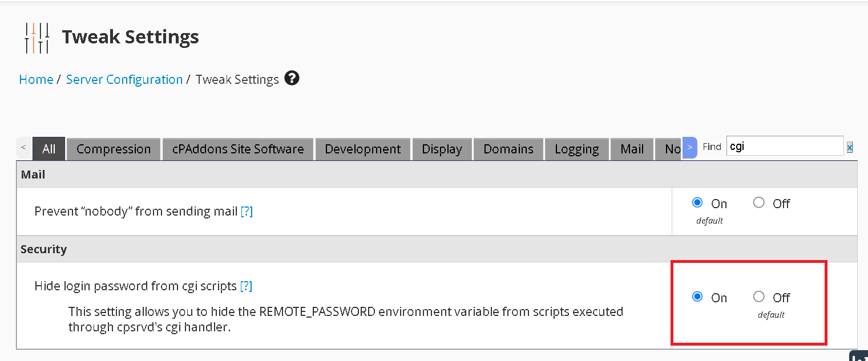Open Server Configuration breadcrumb link
Image resolution: width=868 pixels, height=361 pixels.
click(x=124, y=80)
